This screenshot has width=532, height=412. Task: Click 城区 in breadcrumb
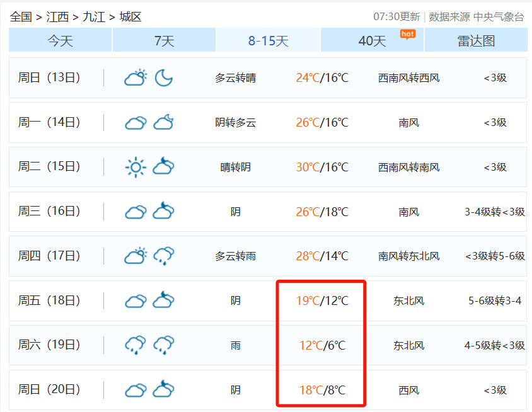click(130, 16)
